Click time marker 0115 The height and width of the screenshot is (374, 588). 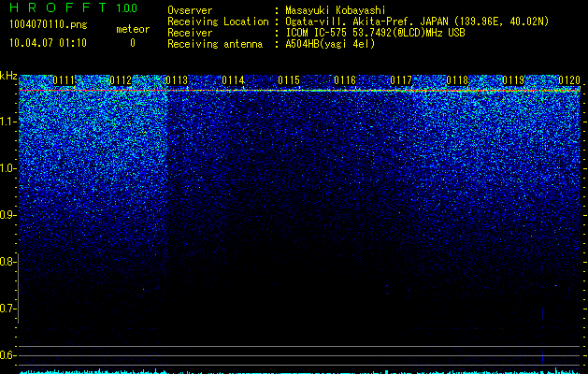tap(289, 80)
